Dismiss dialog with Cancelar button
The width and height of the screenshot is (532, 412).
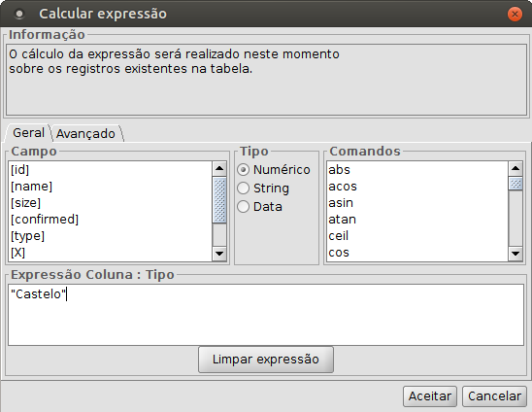494,396
